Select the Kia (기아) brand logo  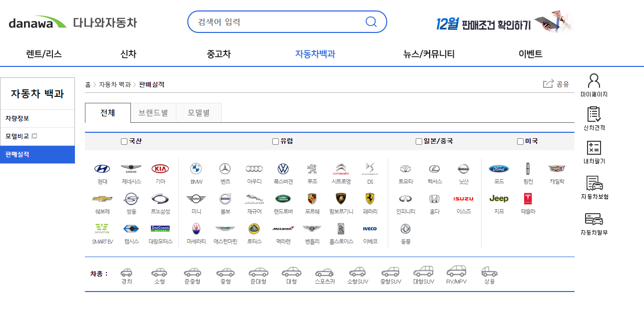(160, 169)
